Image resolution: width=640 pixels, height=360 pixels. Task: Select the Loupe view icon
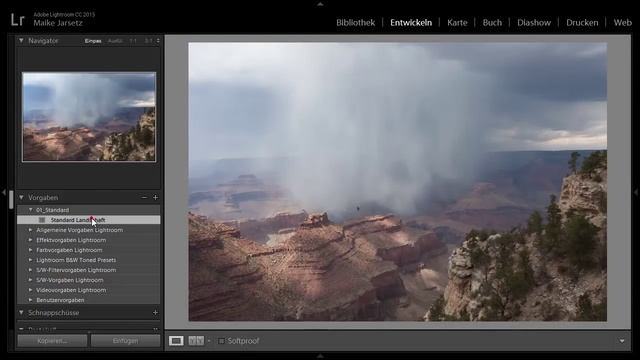176,341
